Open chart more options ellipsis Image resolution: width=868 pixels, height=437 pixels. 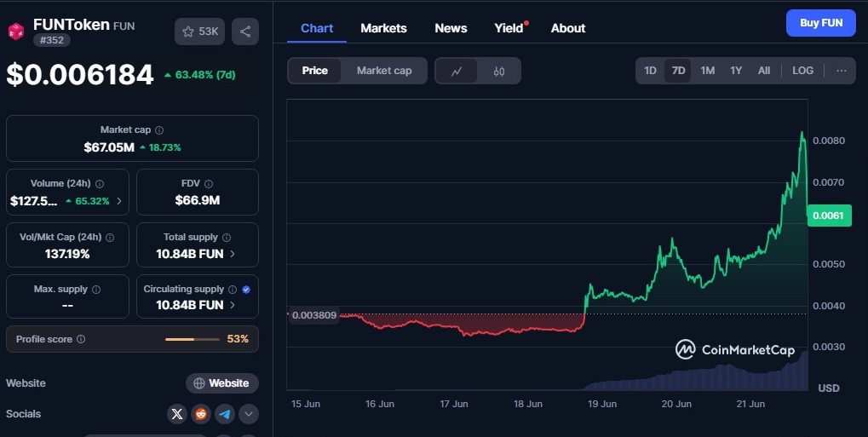[x=842, y=71]
